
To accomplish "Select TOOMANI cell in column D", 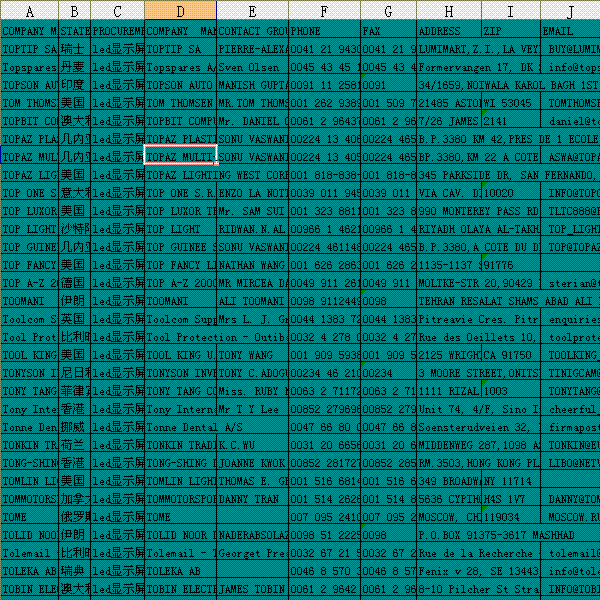I will point(181,301).
